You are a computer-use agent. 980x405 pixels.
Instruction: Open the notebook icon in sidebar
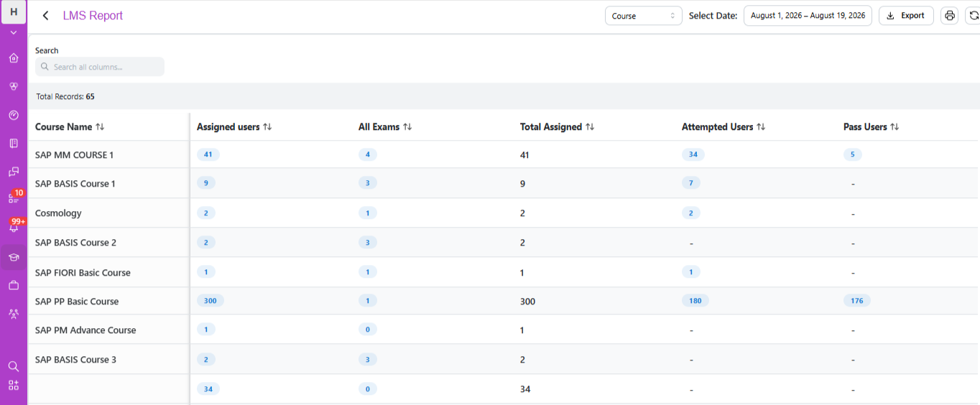coord(14,144)
